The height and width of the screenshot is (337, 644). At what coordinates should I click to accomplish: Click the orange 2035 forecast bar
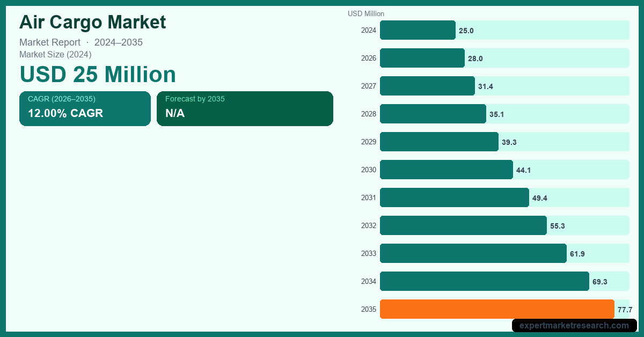[497, 309]
